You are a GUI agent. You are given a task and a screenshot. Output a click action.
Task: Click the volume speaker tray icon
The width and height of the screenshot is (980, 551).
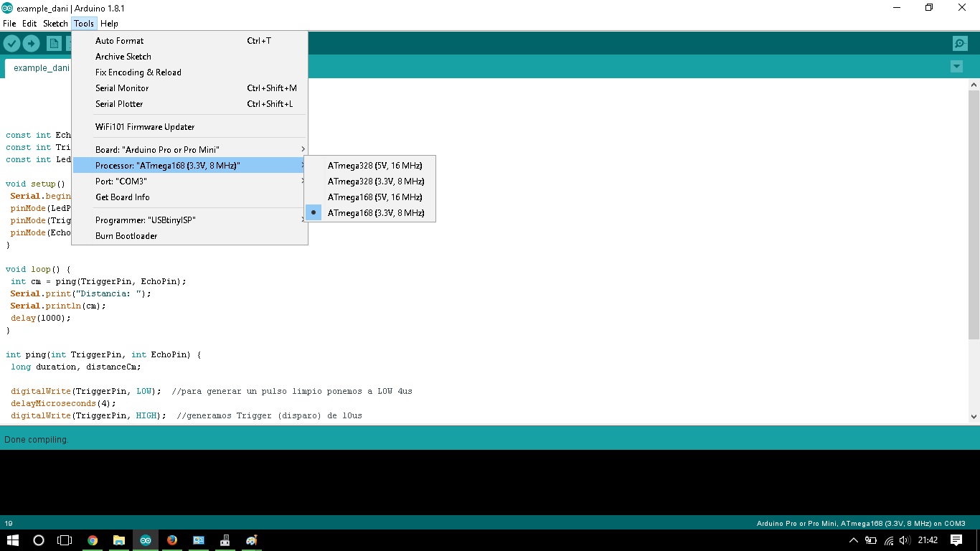905,540
